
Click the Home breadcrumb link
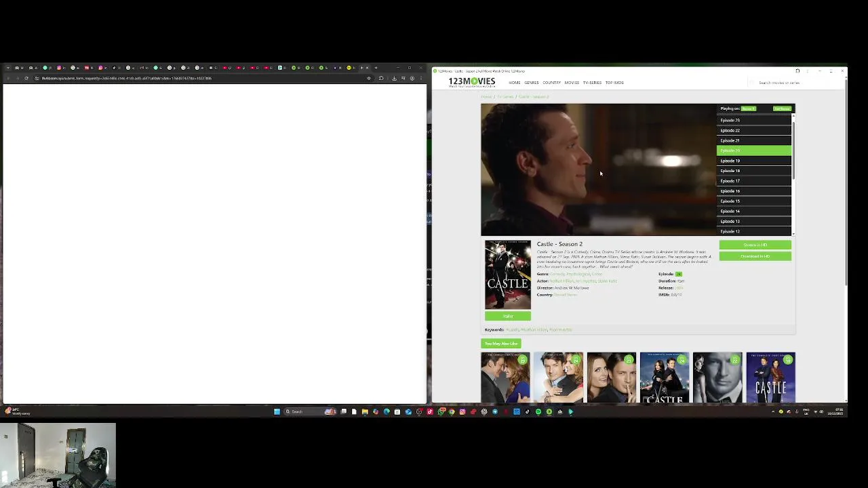click(486, 97)
